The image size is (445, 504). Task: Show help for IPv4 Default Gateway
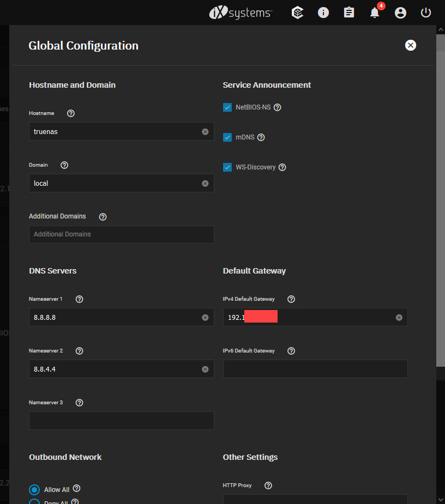coord(291,299)
